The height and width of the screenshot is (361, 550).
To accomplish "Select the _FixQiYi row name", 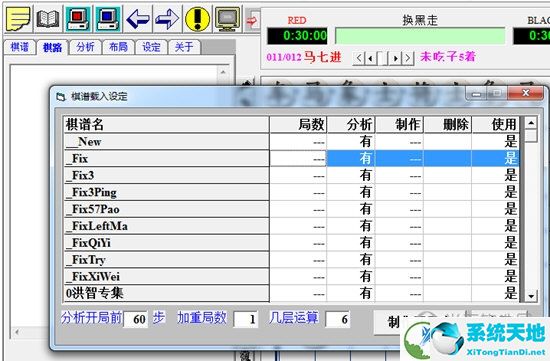I will (166, 243).
